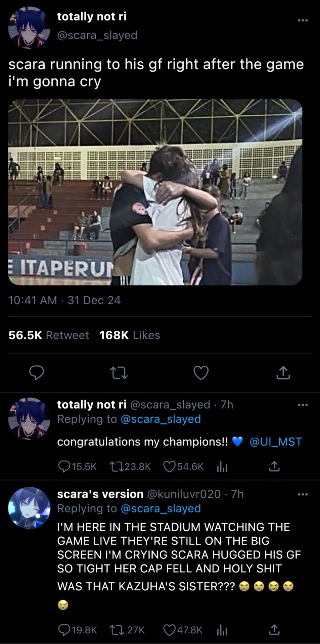The width and height of the screenshot is (320, 644).
Task: Open the @UI_MST mention
Action: 276,442
